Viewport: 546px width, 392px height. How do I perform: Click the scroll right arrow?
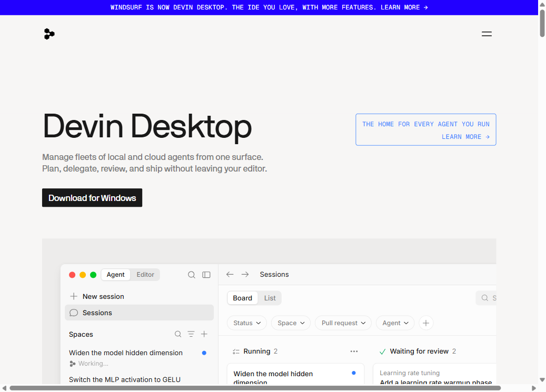534,388
